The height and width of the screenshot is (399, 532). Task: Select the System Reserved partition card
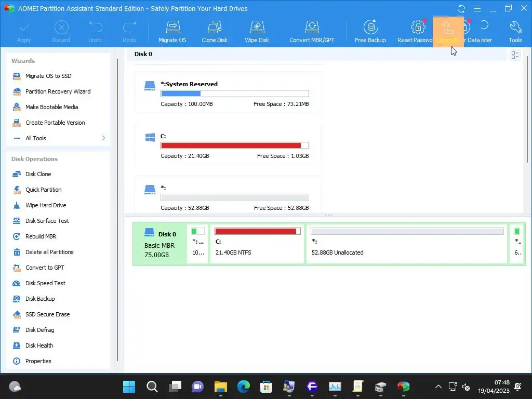(x=228, y=93)
